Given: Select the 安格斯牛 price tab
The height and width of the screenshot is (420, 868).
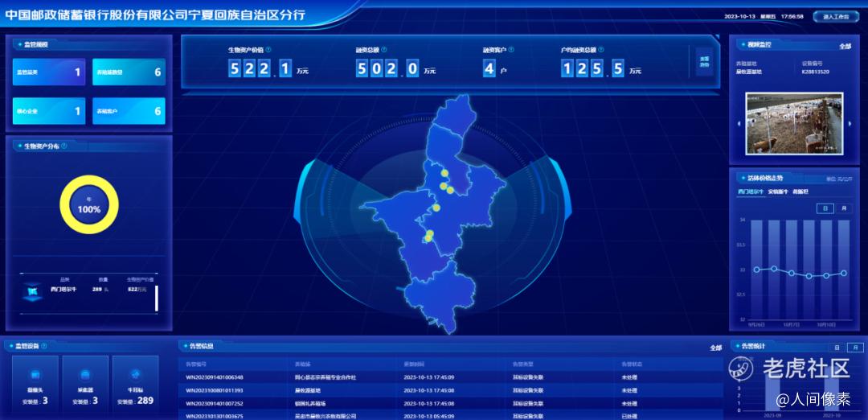Looking at the screenshot, I should pyautogui.click(x=778, y=191).
